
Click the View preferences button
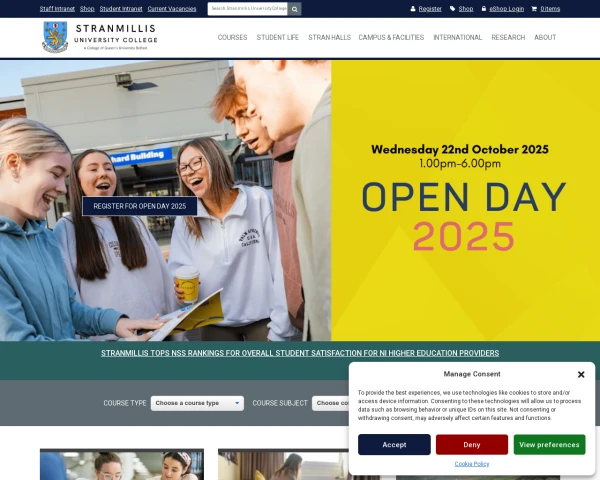click(x=549, y=444)
